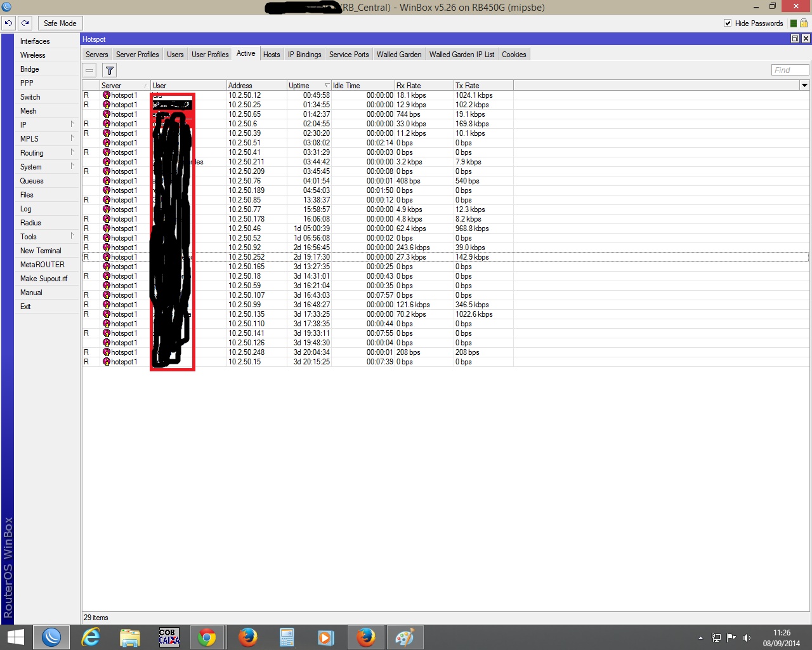The height and width of the screenshot is (650, 812).
Task: Click the taskbar clock showing 11:26
Action: 782,638
